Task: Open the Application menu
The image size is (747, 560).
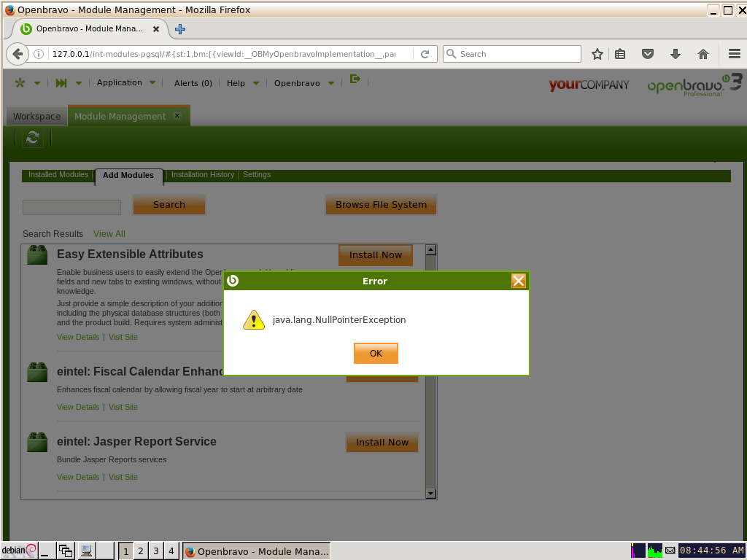Action: click(x=120, y=82)
